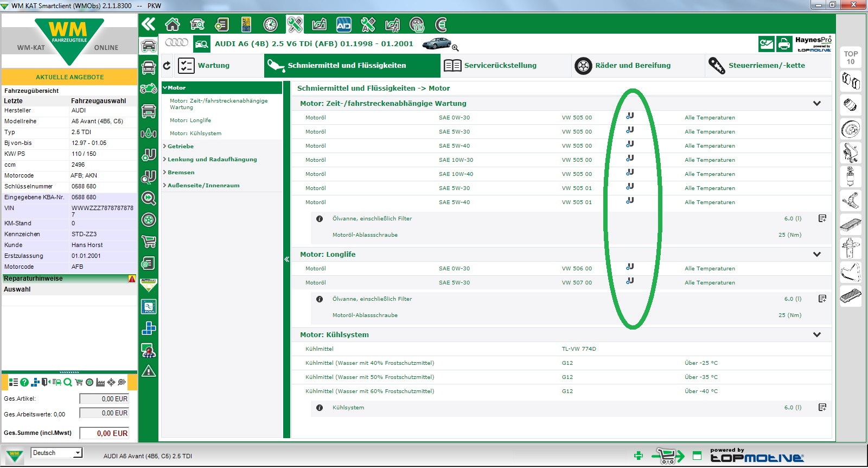
Task: Open air filter parts icon
Action: point(851,224)
